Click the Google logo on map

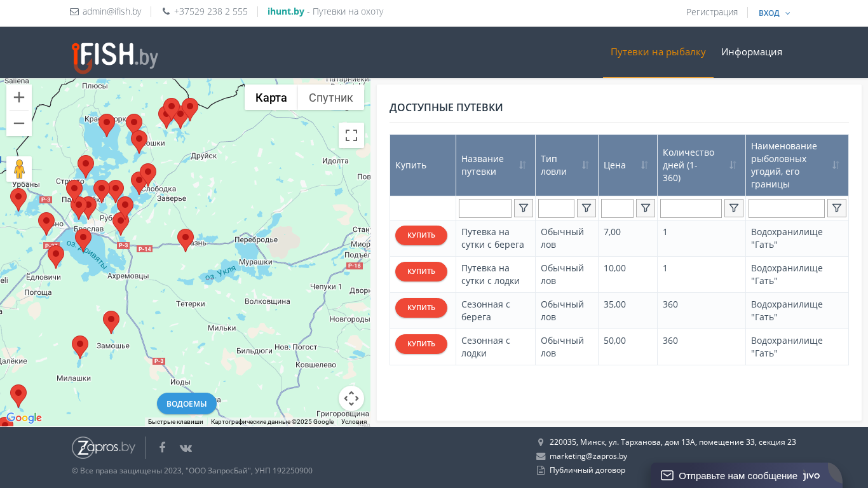(24, 418)
